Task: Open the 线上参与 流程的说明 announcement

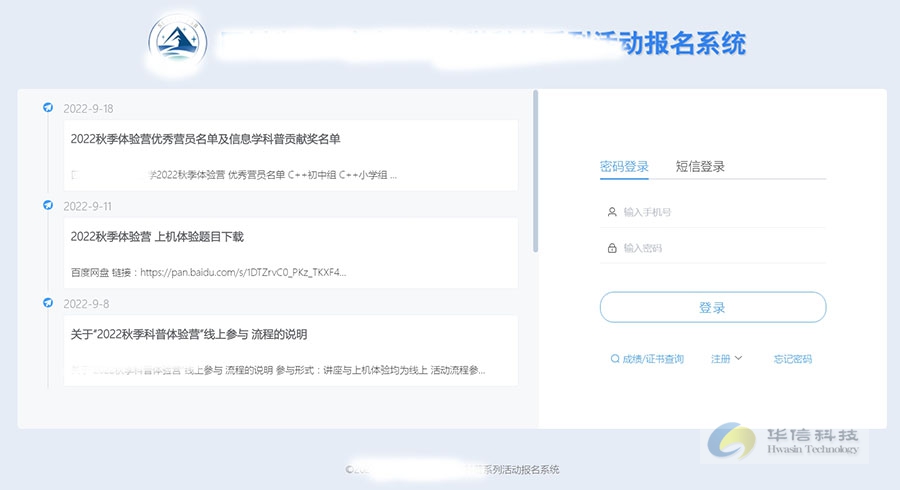Action: pyautogui.click(x=290, y=350)
